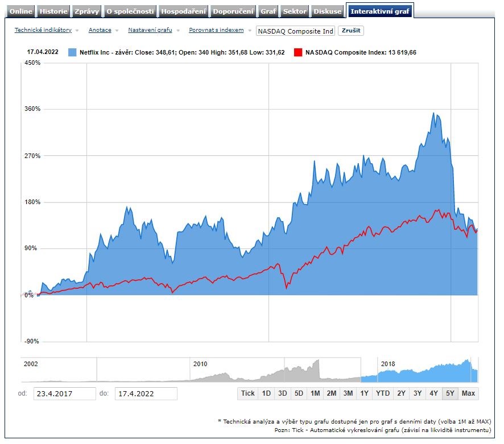Click the NASDAQ Composite index input box

point(295,31)
